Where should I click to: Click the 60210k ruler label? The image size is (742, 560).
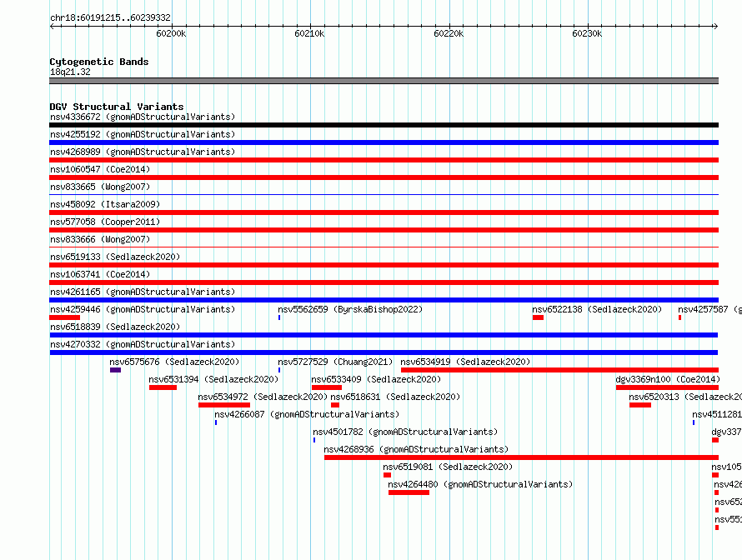[309, 33]
